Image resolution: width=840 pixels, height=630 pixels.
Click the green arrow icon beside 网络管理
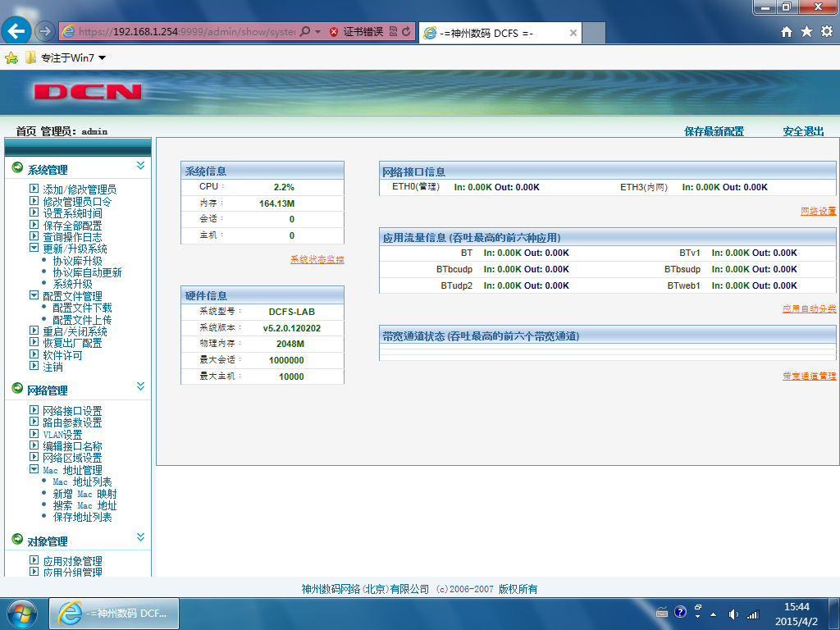(x=17, y=388)
